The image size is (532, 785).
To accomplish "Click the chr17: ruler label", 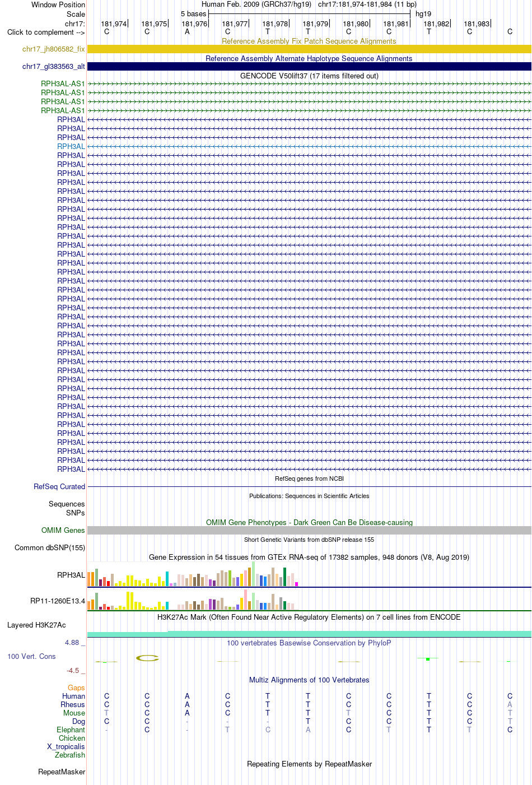I will [75, 24].
